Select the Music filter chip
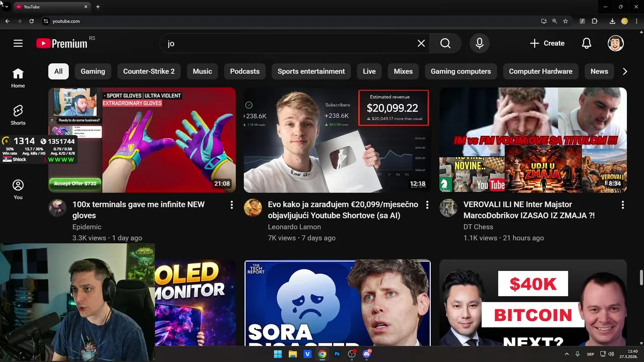This screenshot has width=644, height=362. tap(202, 71)
